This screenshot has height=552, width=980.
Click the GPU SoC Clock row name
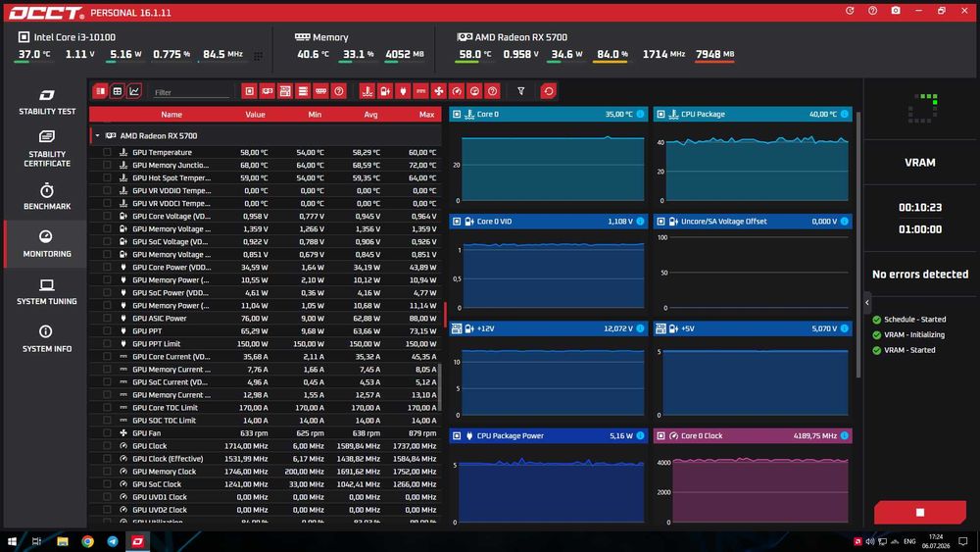[157, 484]
